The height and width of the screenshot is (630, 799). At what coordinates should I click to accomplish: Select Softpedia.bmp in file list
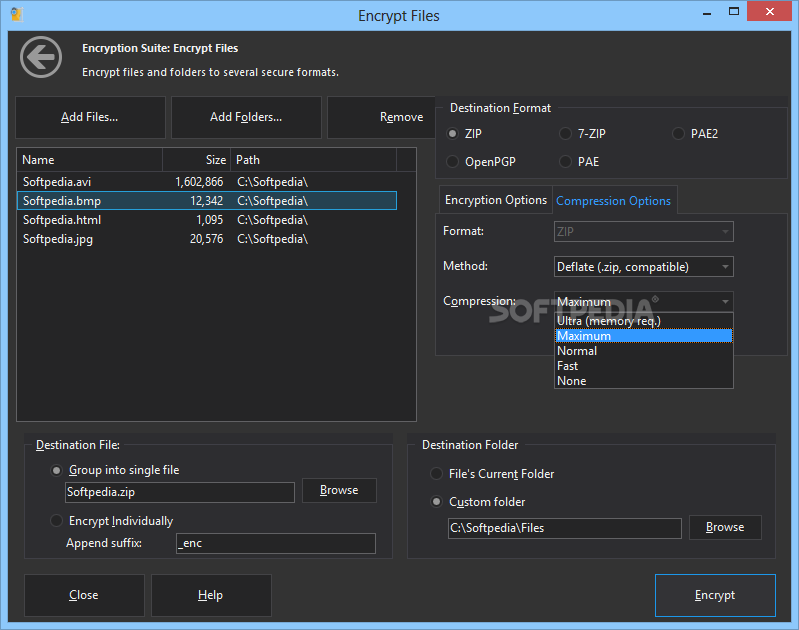207,201
